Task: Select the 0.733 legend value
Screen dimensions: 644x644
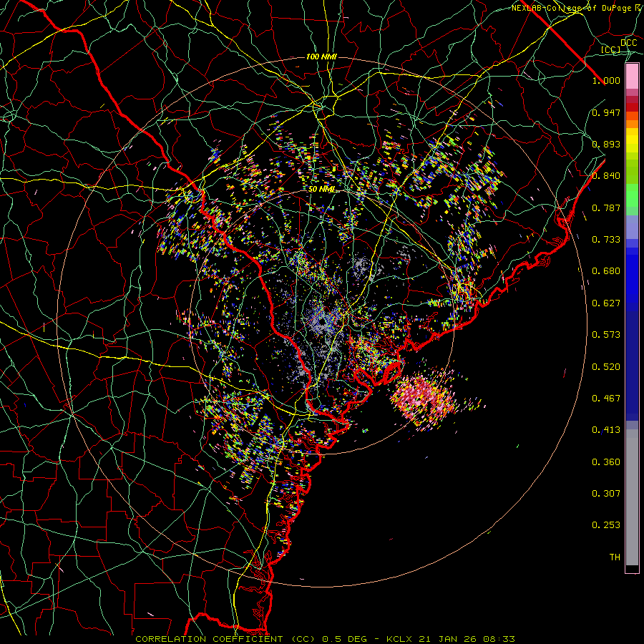Action: (606, 239)
